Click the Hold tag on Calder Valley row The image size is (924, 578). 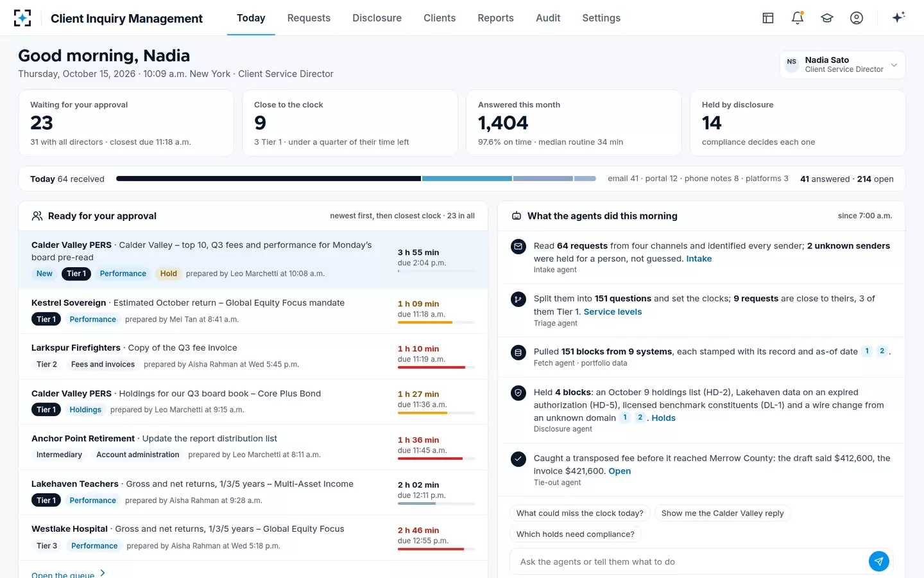tap(169, 274)
